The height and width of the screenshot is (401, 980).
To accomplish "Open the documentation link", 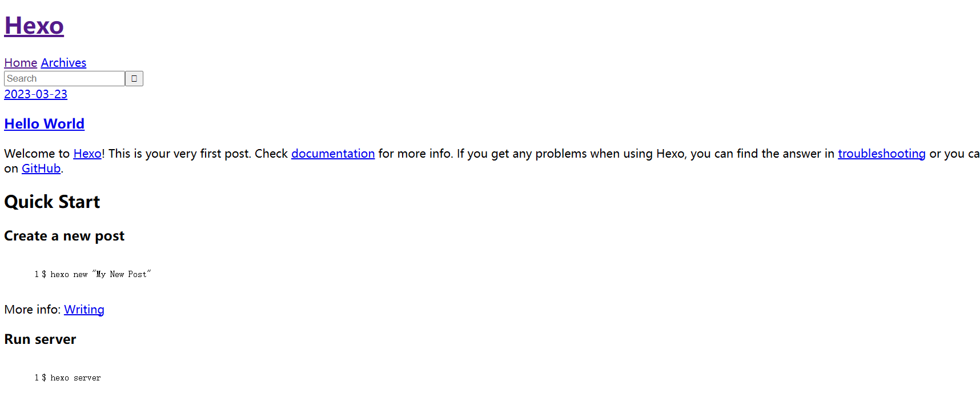I will [x=333, y=154].
